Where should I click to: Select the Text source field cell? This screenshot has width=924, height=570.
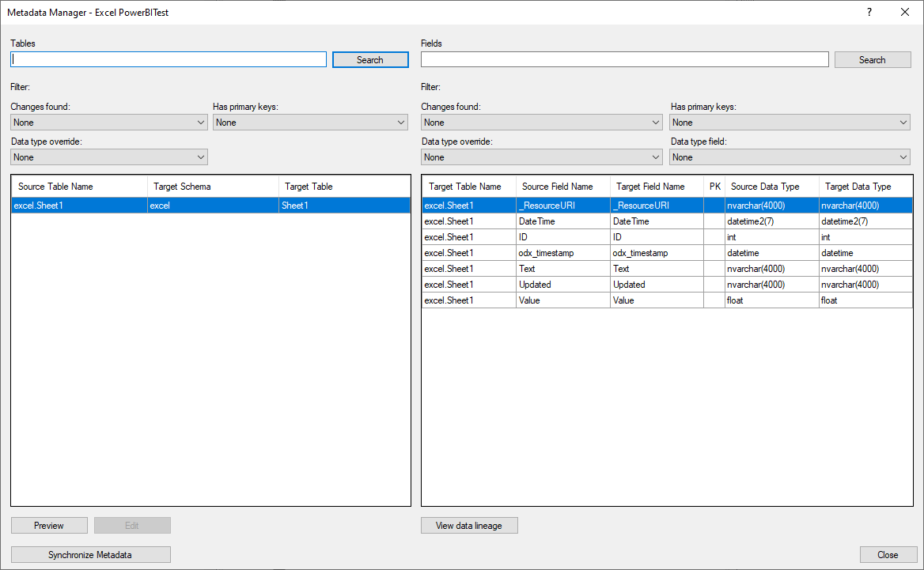(562, 269)
